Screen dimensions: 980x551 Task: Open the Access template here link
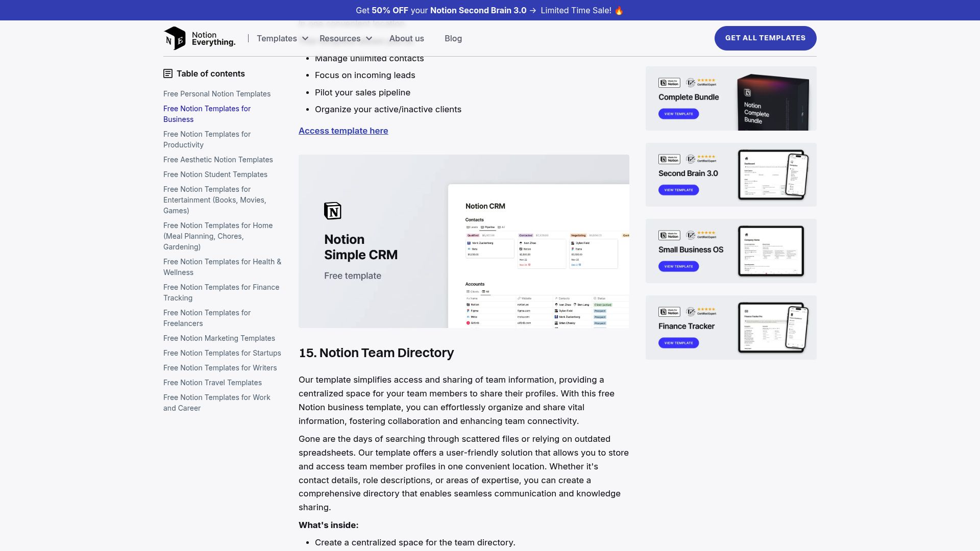click(343, 131)
